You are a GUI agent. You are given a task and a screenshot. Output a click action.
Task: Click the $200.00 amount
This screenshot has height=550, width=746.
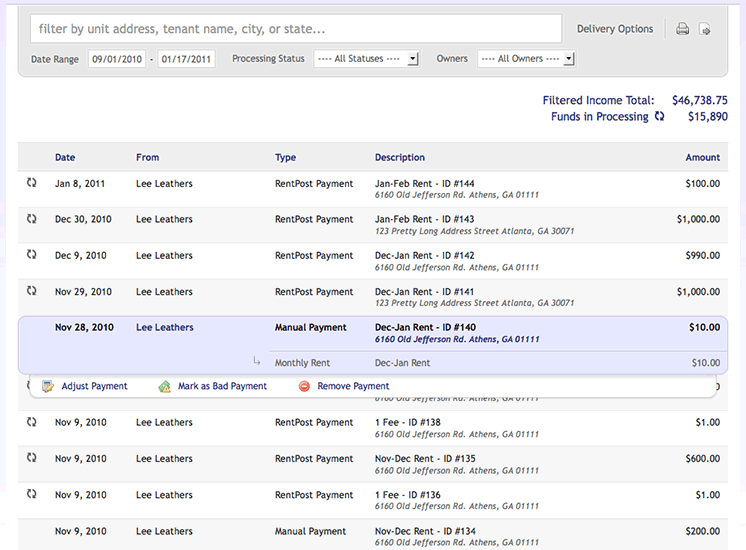pos(703,531)
